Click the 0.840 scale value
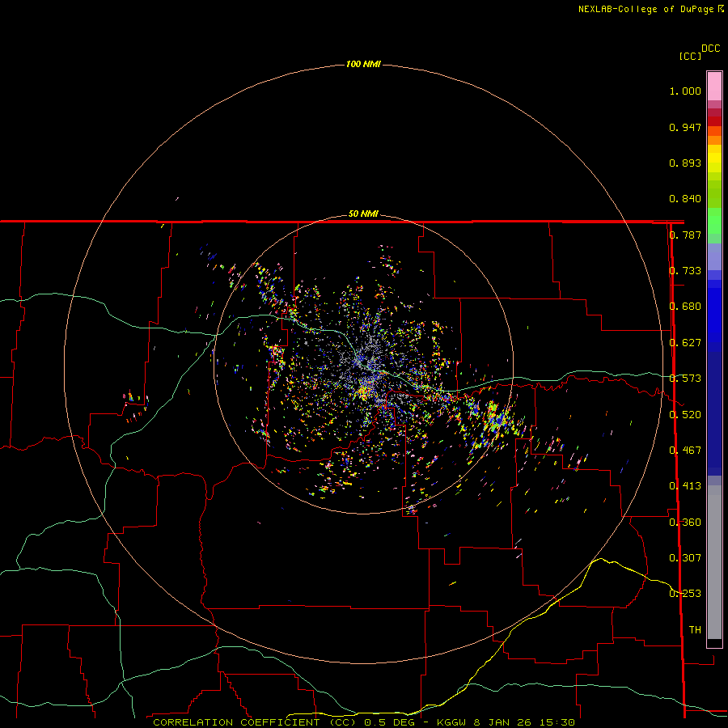 pyautogui.click(x=685, y=199)
